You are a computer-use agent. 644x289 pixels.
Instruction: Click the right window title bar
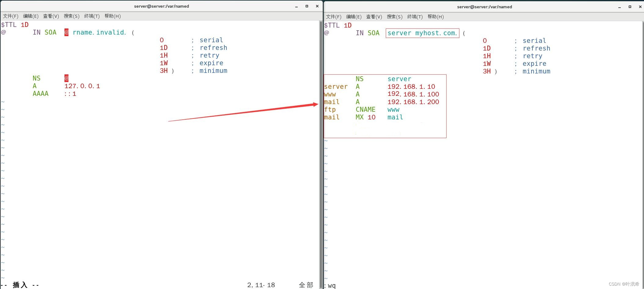click(x=484, y=7)
